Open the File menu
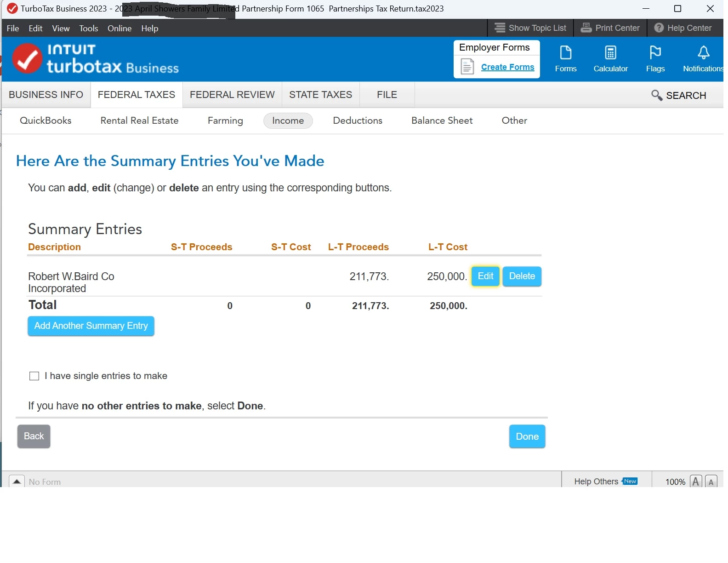This screenshot has height=563, width=728. 13,28
